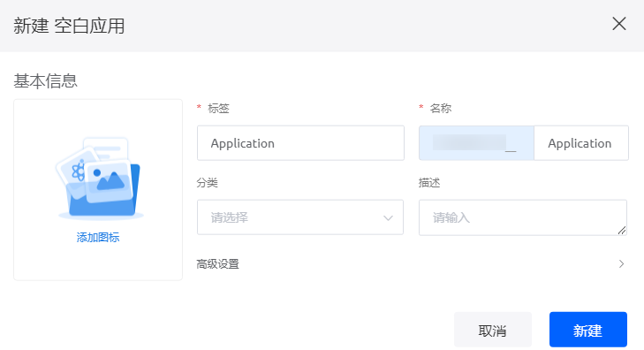Click the right arrow beside 高级设置

point(621,263)
